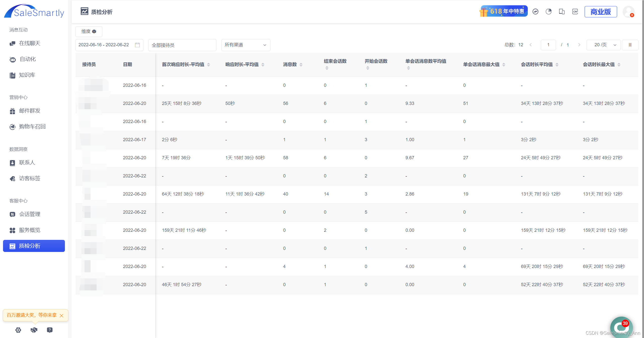Click the 维度 dimension button

click(89, 31)
